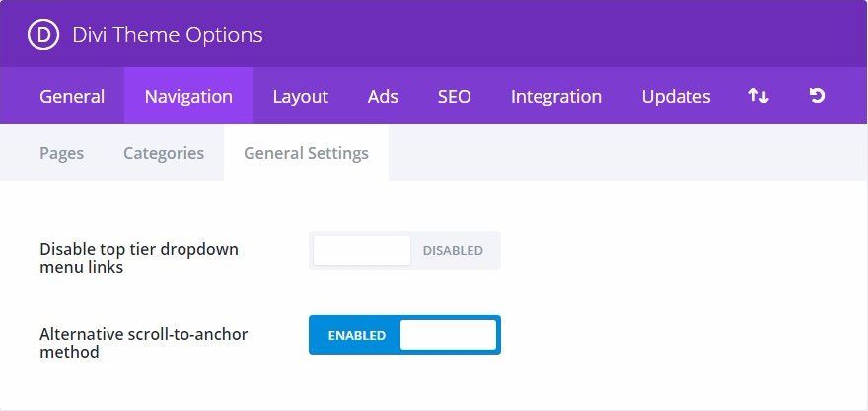Viewport: 868px width, 411px height.
Task: Select the Pages sub-tab
Action: [61, 153]
